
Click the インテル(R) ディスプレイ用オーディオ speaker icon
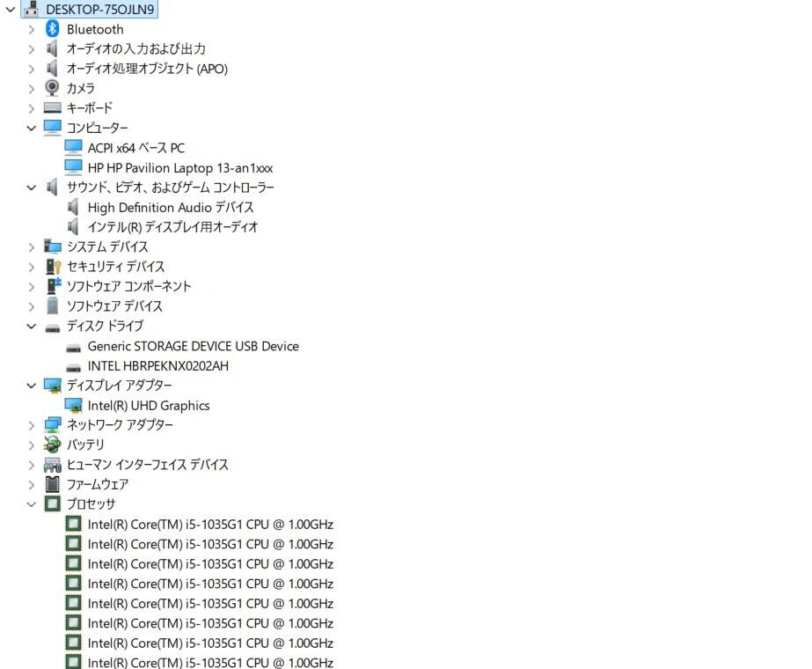[x=74, y=226]
